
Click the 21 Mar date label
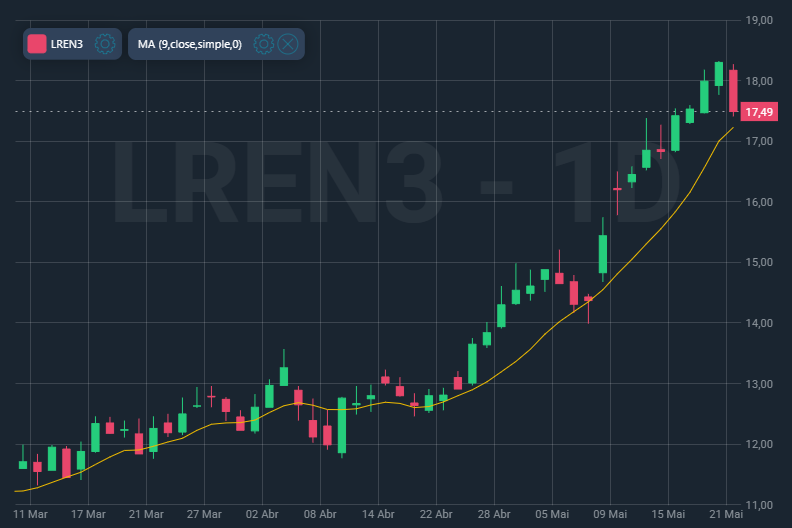click(146, 514)
